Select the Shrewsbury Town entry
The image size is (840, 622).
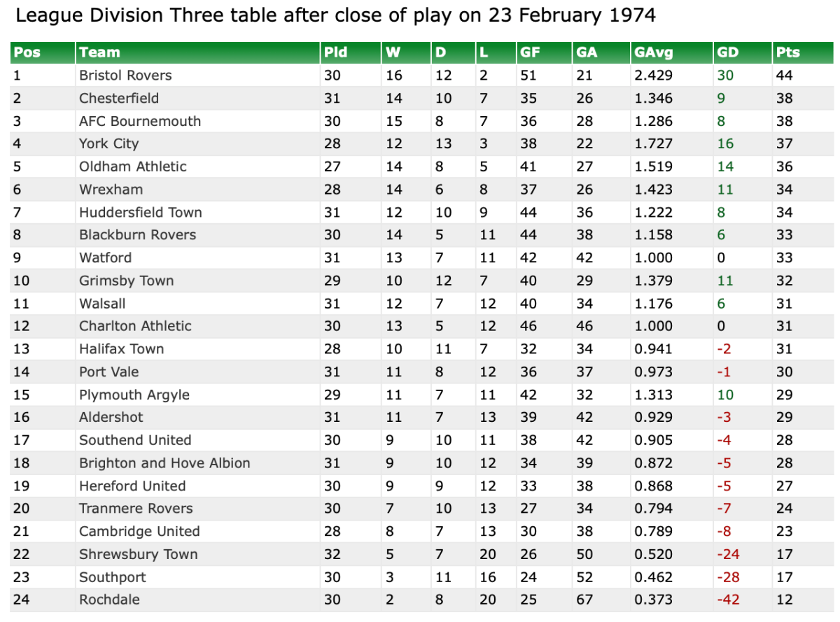138,554
